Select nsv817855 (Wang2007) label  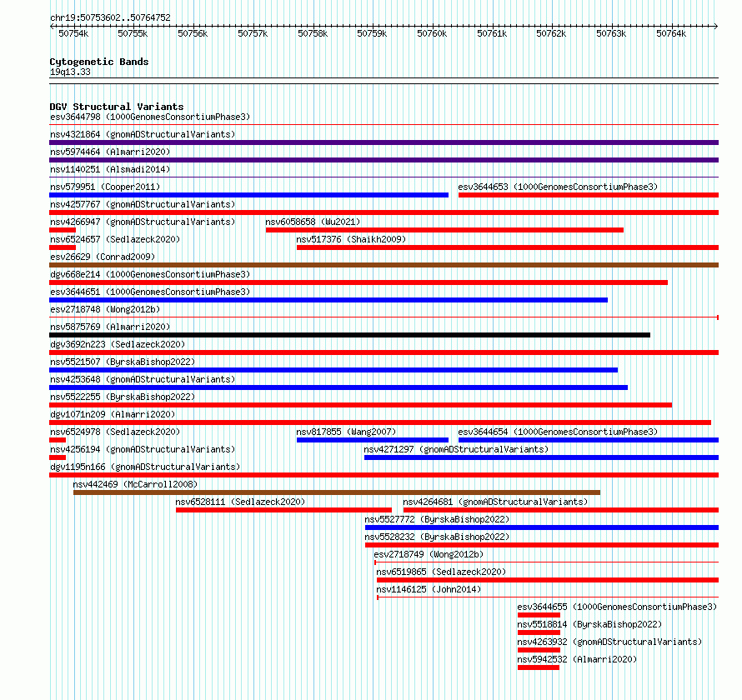pyautogui.click(x=346, y=432)
